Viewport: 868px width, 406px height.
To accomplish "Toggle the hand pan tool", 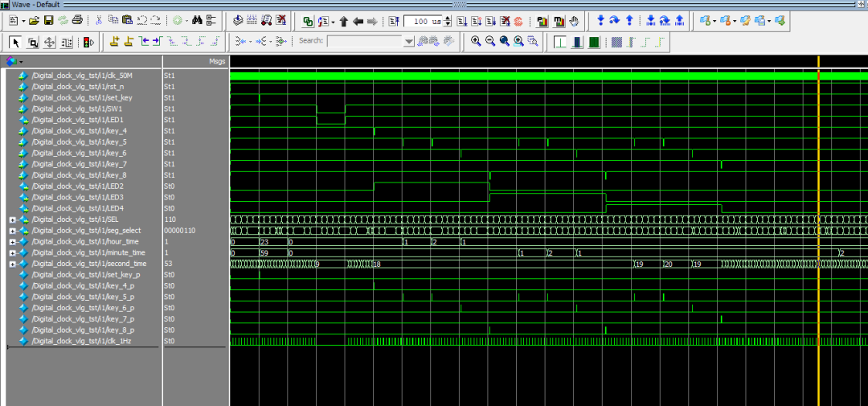I will pos(573,20).
